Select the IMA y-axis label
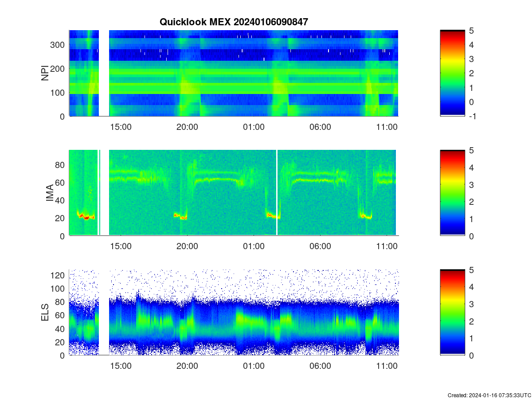Image resolution: width=532 pixels, height=399 pixels. (50, 193)
